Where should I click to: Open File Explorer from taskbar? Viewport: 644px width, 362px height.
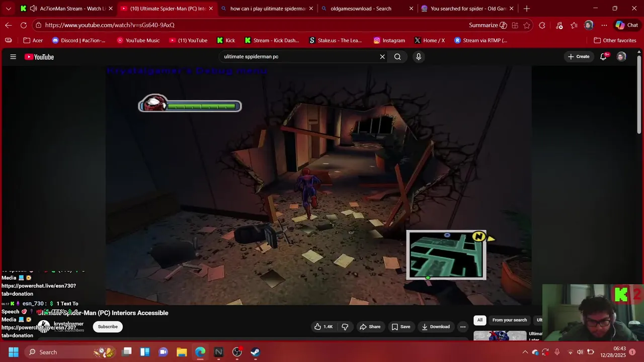[x=182, y=352]
